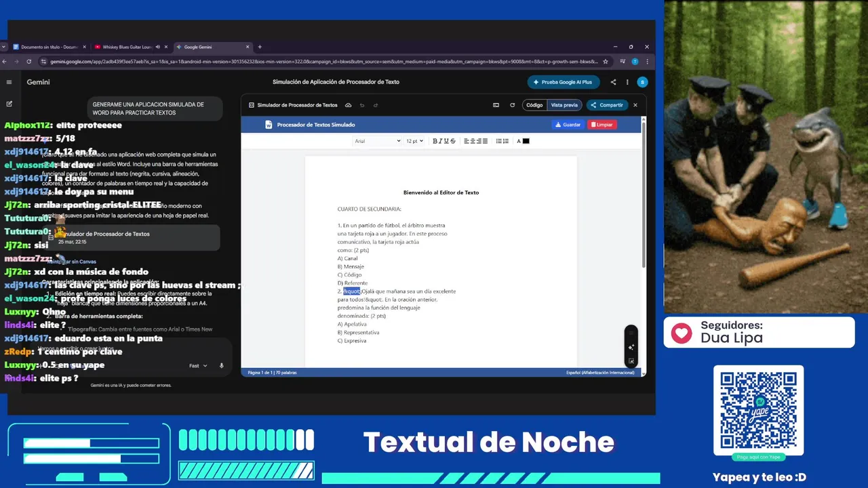Screen dimensions: 868x488
Task: Click the red Limpiar button
Action: (601, 125)
